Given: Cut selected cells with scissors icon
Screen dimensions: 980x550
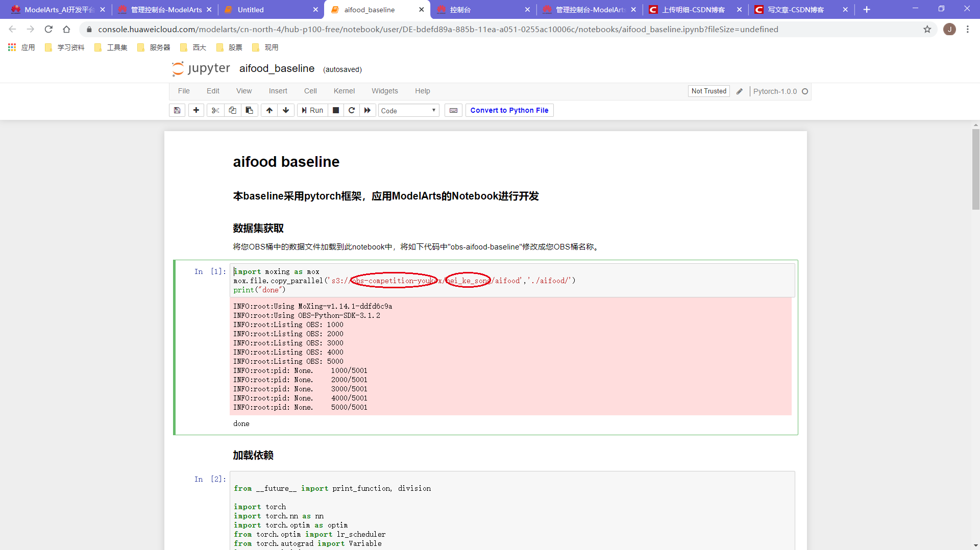Looking at the screenshot, I should (215, 110).
